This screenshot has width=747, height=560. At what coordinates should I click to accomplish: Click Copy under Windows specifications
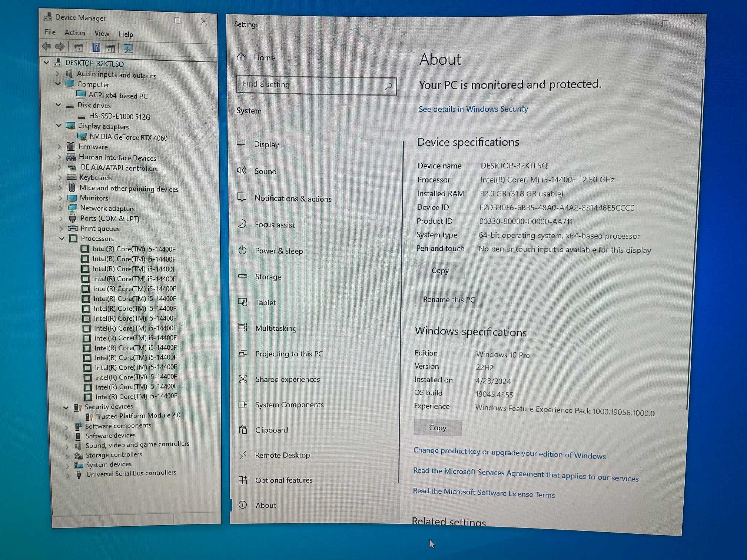438,428
